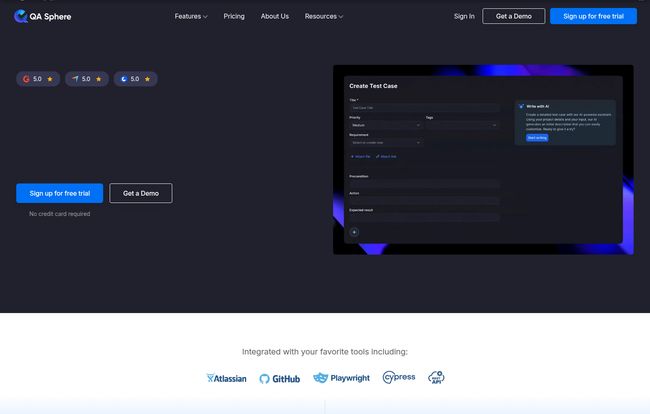Open the Capterra 5.0 rating badge
Viewport: 650px width, 414px height.
tap(87, 79)
